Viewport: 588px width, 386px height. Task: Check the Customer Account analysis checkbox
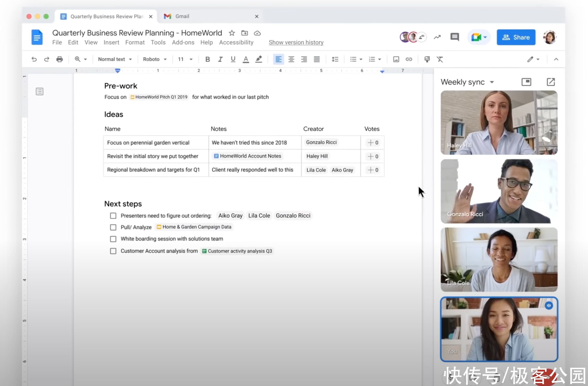point(114,251)
